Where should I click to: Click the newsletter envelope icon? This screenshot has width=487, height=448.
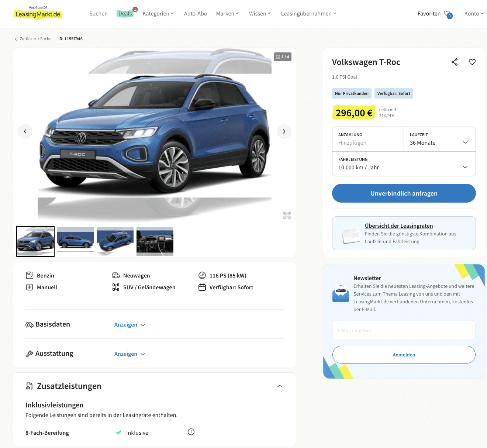[x=341, y=293]
